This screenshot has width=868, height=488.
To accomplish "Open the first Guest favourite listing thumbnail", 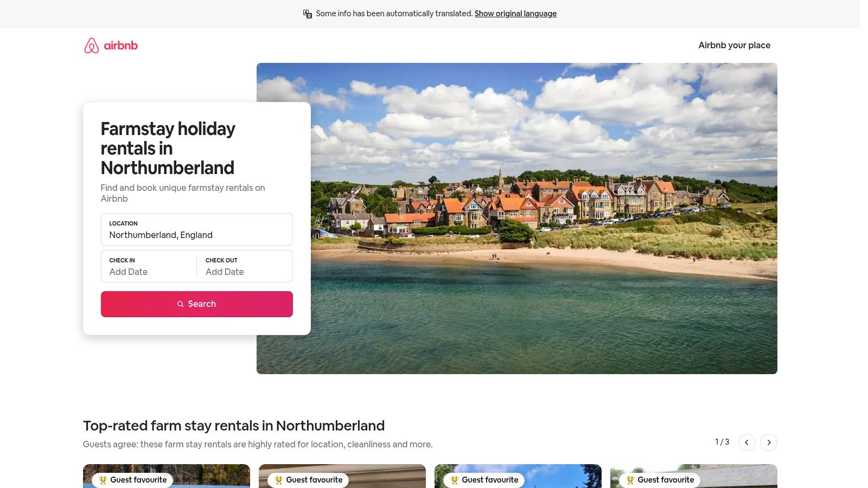I will coord(167,476).
